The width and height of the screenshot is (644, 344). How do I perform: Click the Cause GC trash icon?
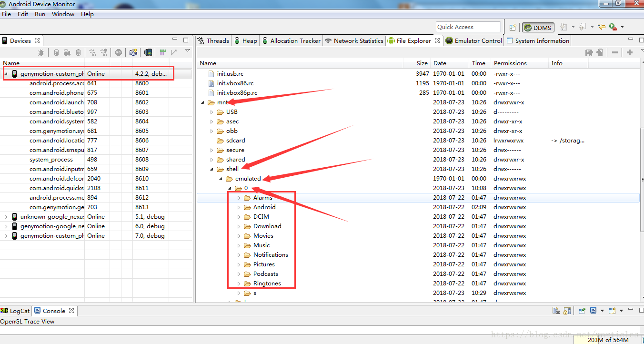[x=79, y=52]
